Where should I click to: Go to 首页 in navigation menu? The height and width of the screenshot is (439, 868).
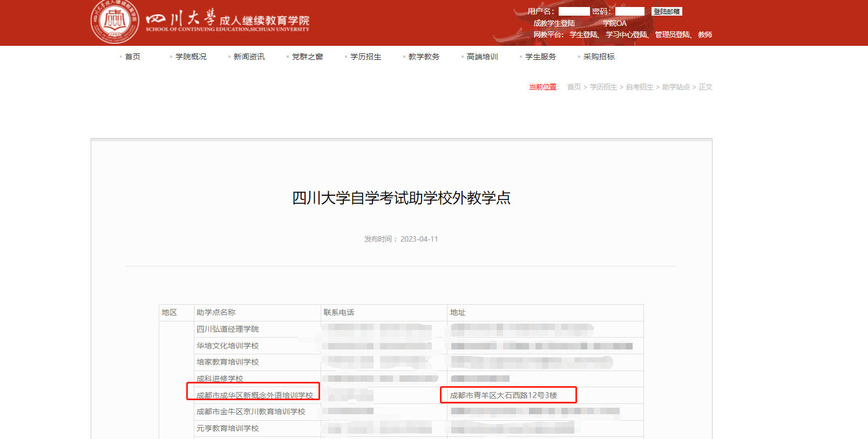click(133, 57)
